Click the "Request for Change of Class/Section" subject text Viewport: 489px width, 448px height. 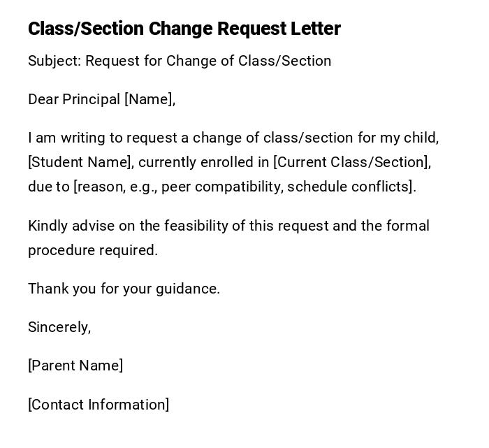(x=208, y=61)
